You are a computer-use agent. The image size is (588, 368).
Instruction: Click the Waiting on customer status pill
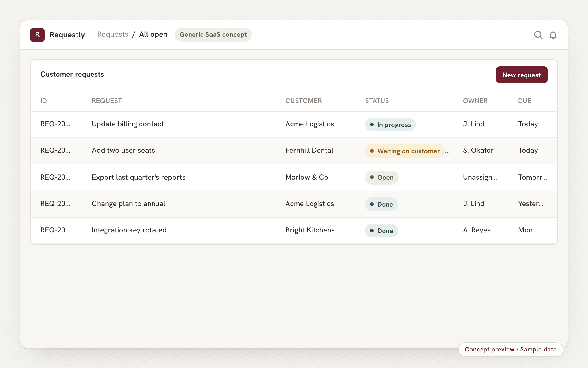[x=405, y=151]
